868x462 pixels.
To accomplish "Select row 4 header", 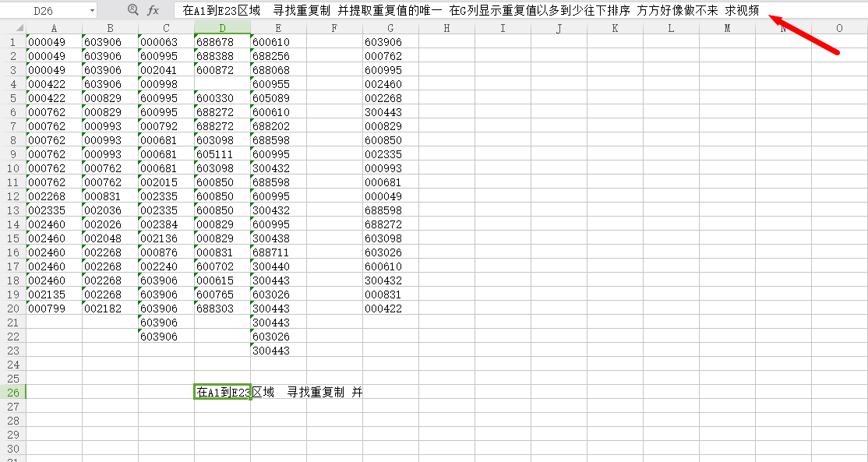I will click(x=13, y=84).
